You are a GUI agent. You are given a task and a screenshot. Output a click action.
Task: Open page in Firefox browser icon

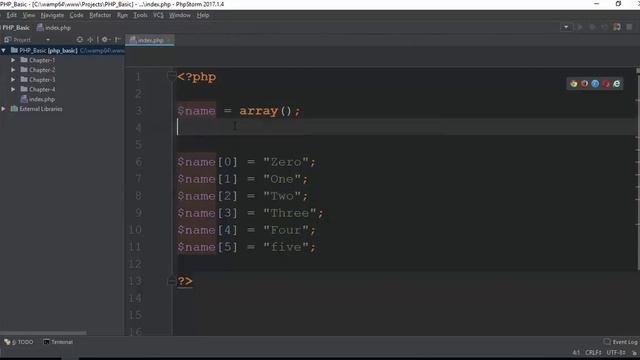[584, 84]
